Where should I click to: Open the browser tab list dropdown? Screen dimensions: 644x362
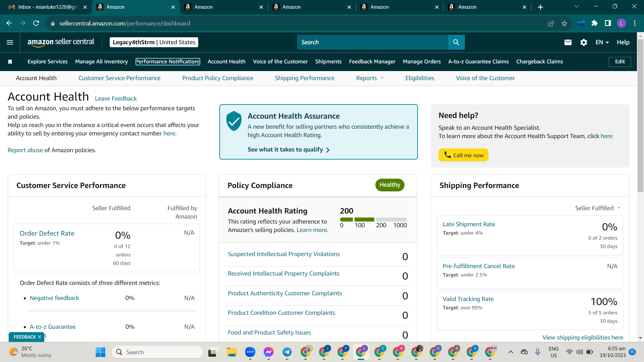coord(577,7)
